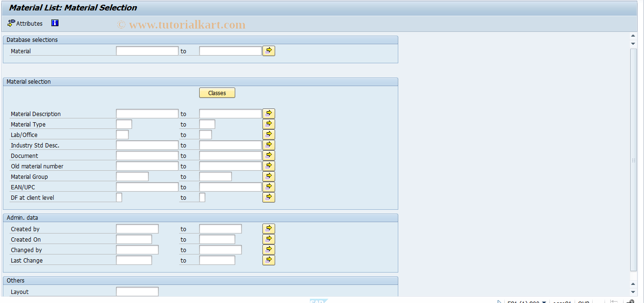Click the Classes button
The image size is (644, 303).
point(217,93)
